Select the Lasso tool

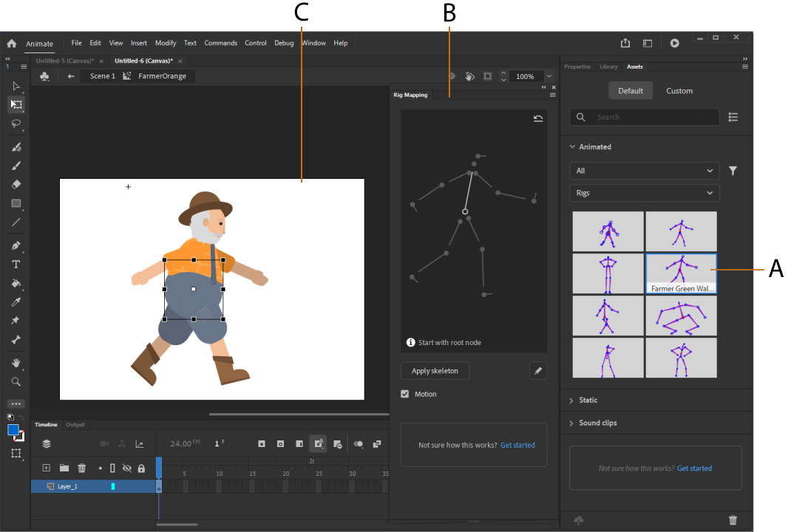click(x=16, y=123)
